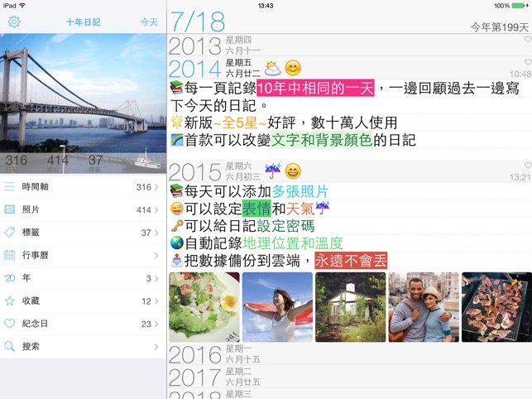Open the salad photo thumbnail

[204, 307]
